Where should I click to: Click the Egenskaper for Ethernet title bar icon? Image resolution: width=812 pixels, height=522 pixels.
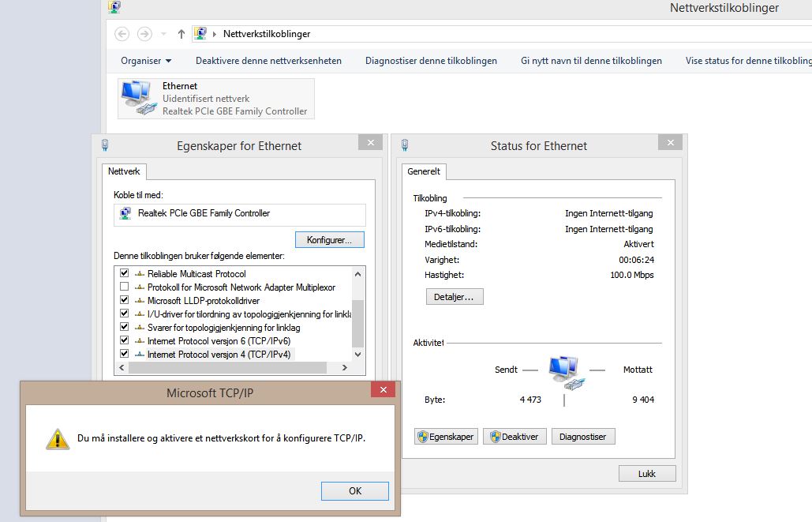[105, 145]
